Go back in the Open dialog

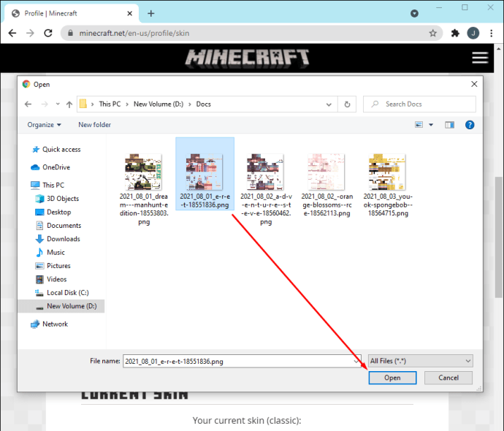pyautogui.click(x=28, y=104)
